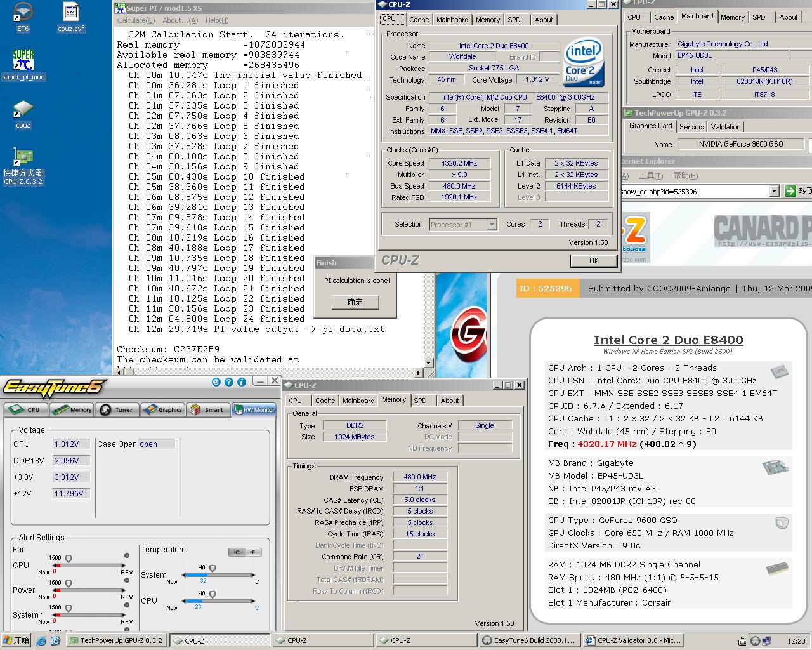Click the DRAM Frequency 480.0 MHz value

pos(419,477)
